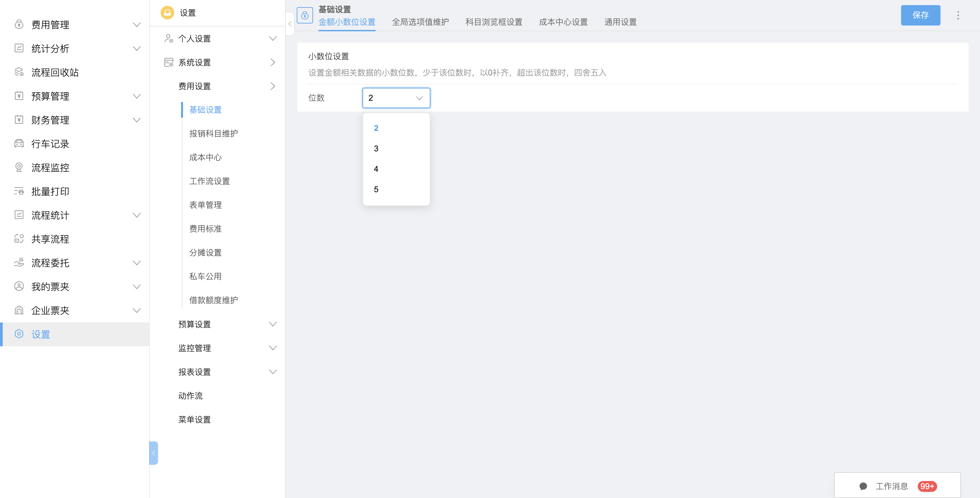980x498 pixels.
Task: Collapse the settings submenu panel arrow
Action: [x=290, y=23]
